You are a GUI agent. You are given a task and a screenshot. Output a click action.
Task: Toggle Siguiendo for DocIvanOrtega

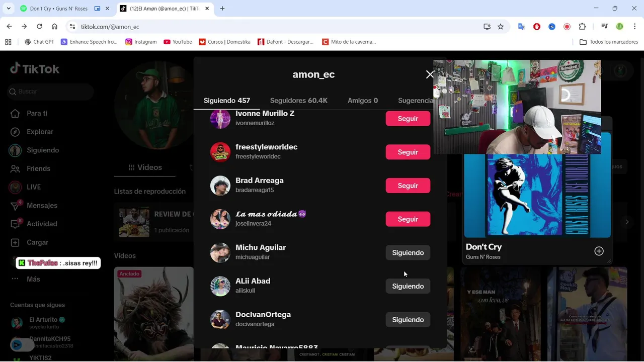408,320
